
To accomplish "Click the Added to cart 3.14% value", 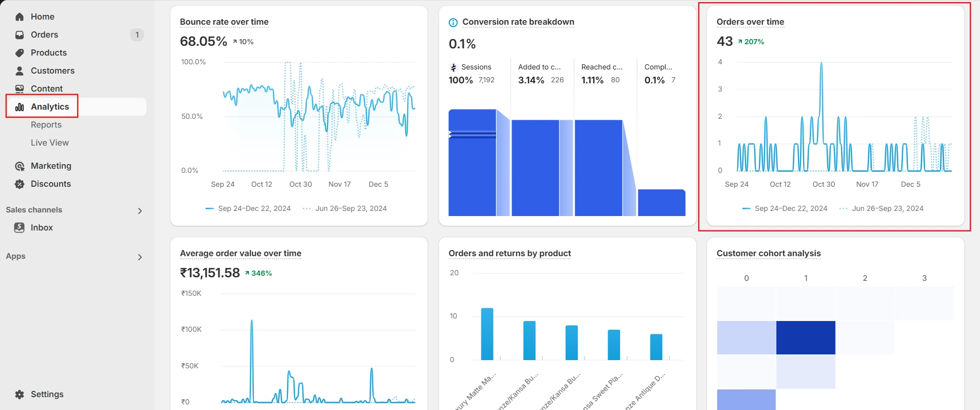I will [531, 80].
